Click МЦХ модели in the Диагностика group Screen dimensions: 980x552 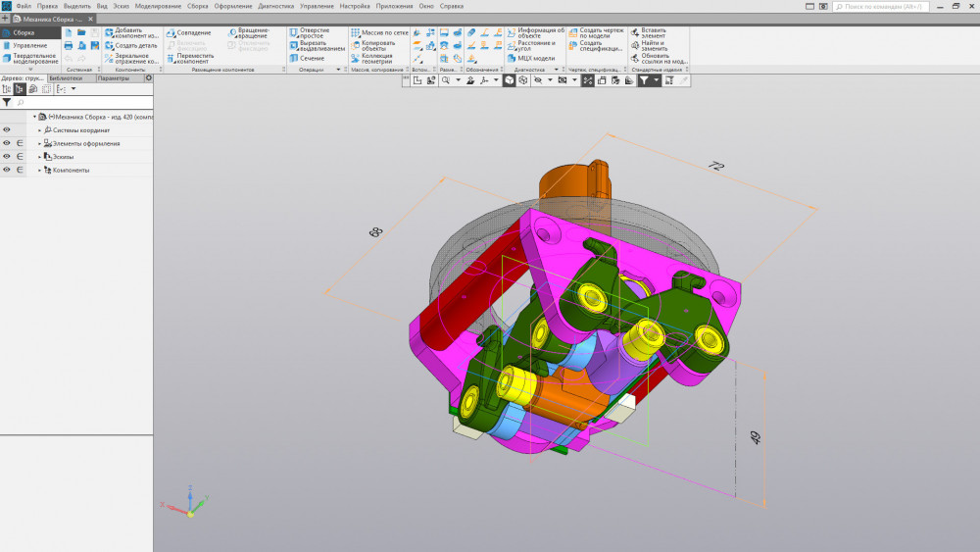535,58
